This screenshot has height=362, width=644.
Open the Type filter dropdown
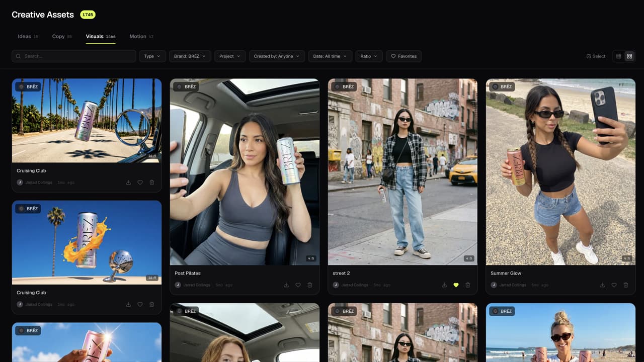click(152, 56)
